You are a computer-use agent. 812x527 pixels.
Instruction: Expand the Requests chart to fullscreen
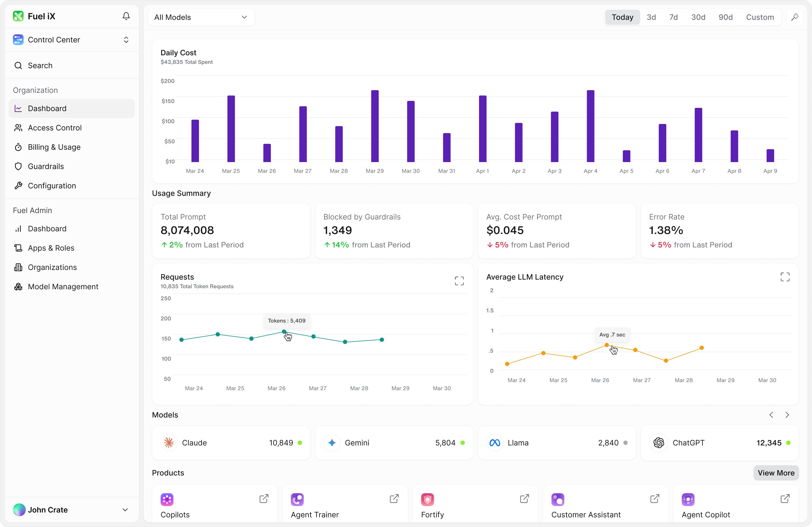click(x=459, y=281)
